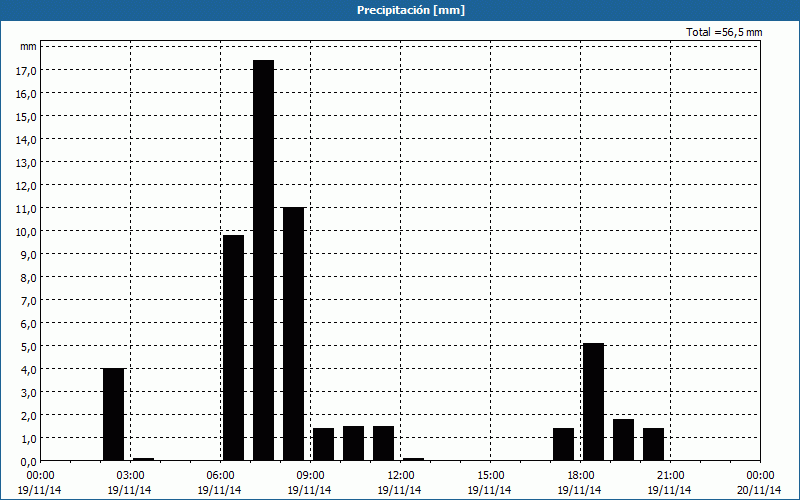
Task: Click the 12:00 time label
Action: point(401,476)
